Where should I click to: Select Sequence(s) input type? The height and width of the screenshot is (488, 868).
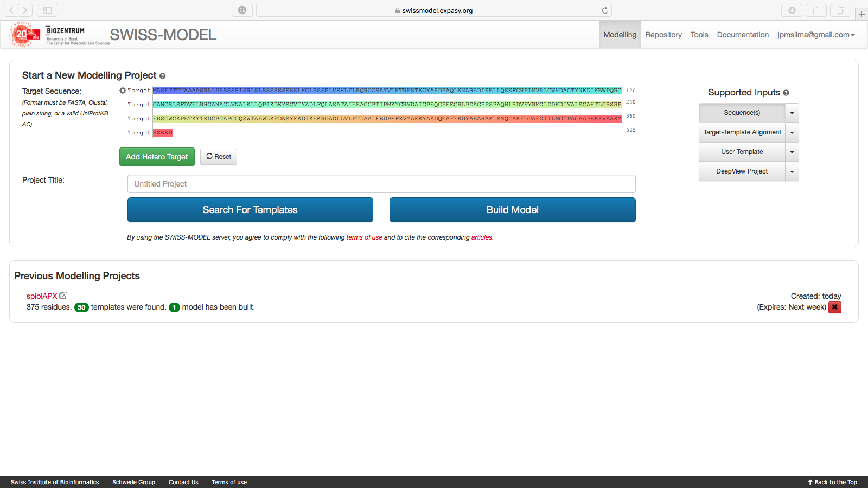[x=742, y=113]
